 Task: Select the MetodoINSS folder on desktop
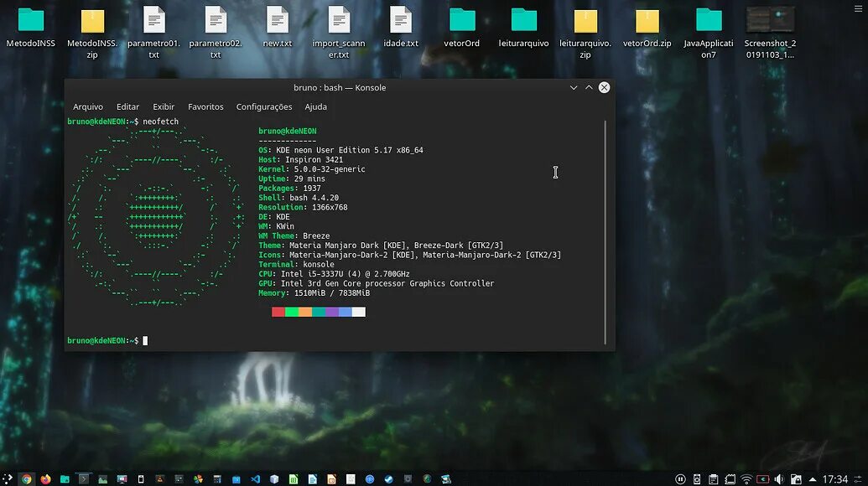pyautogui.click(x=30, y=28)
